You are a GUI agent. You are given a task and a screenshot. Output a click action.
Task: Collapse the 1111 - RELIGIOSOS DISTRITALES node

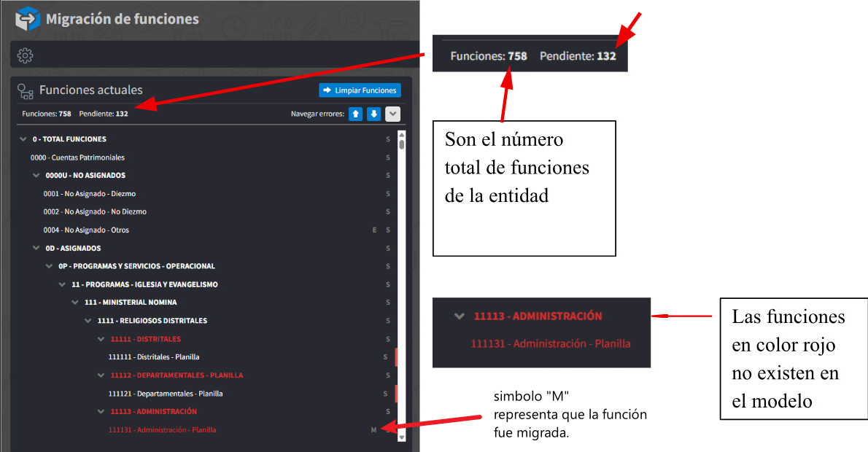[88, 321]
